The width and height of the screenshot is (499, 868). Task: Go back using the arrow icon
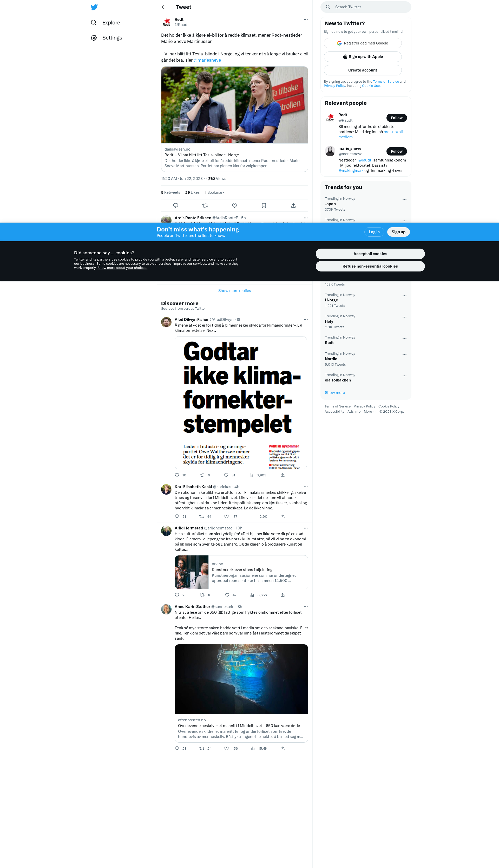(164, 7)
